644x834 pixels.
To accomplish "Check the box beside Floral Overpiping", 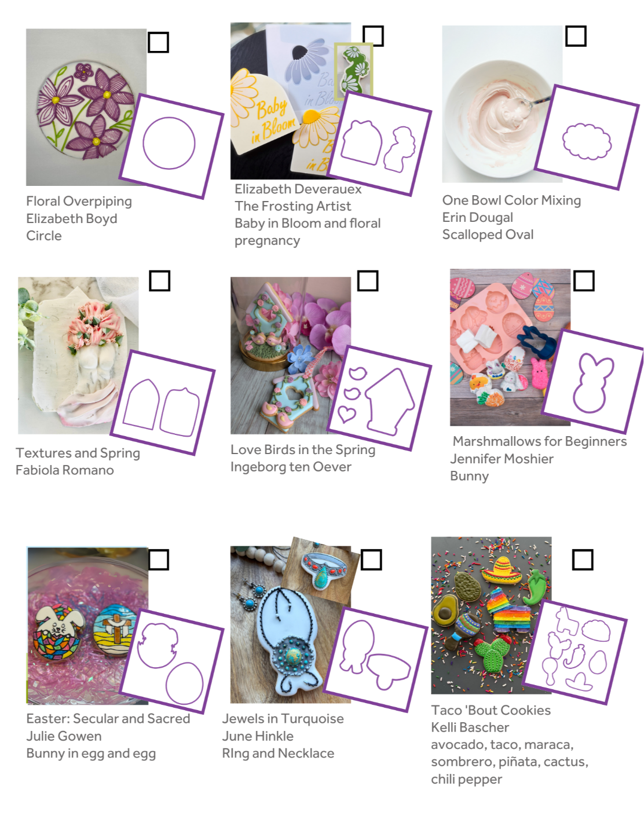I will click(158, 42).
